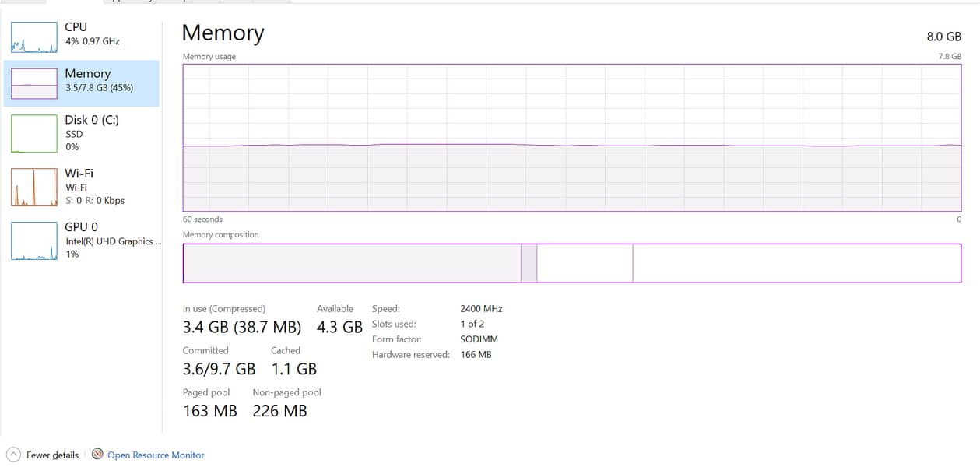
Task: Select the 'Disk 0 (C:)' sidebar title
Action: tap(92, 120)
